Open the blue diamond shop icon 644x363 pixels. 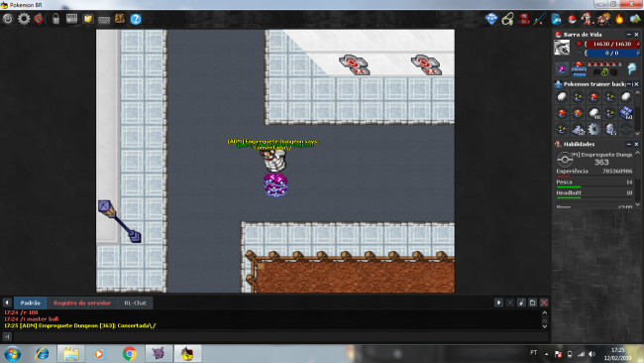tap(491, 19)
